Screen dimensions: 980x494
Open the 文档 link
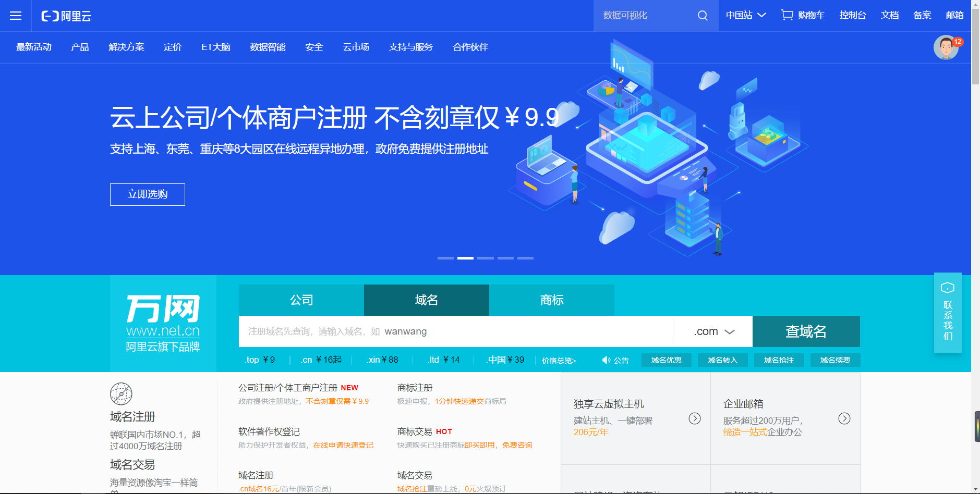click(890, 15)
